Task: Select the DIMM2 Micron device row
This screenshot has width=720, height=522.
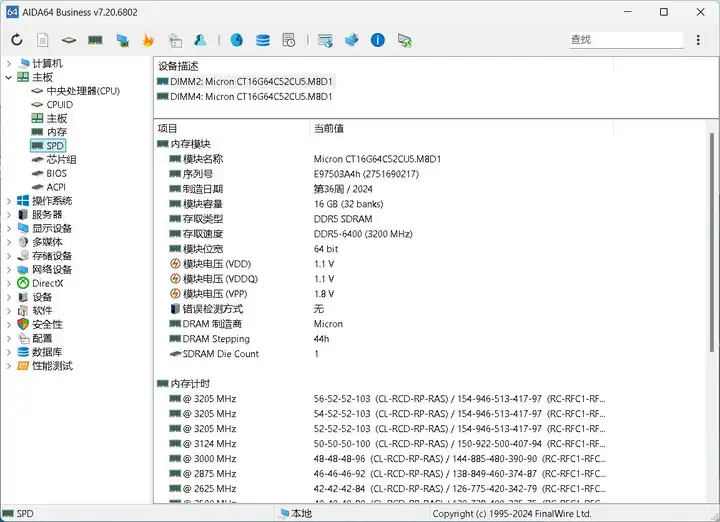Action: [x=245, y=81]
